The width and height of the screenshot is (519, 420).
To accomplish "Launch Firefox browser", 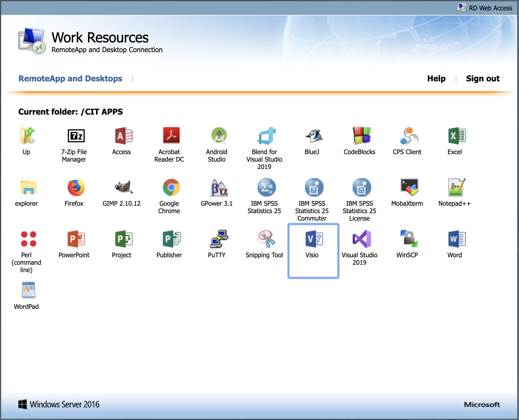I will [74, 193].
